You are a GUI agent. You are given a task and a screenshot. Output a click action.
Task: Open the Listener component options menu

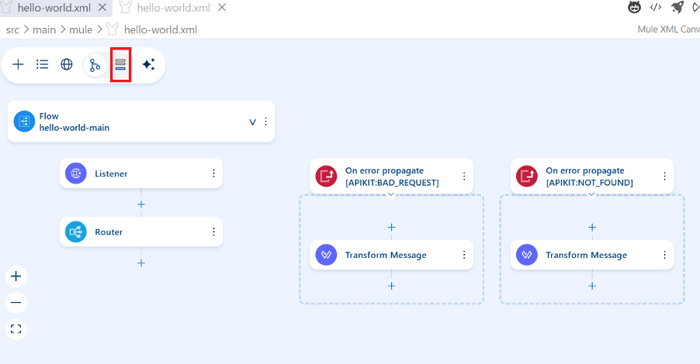click(214, 173)
